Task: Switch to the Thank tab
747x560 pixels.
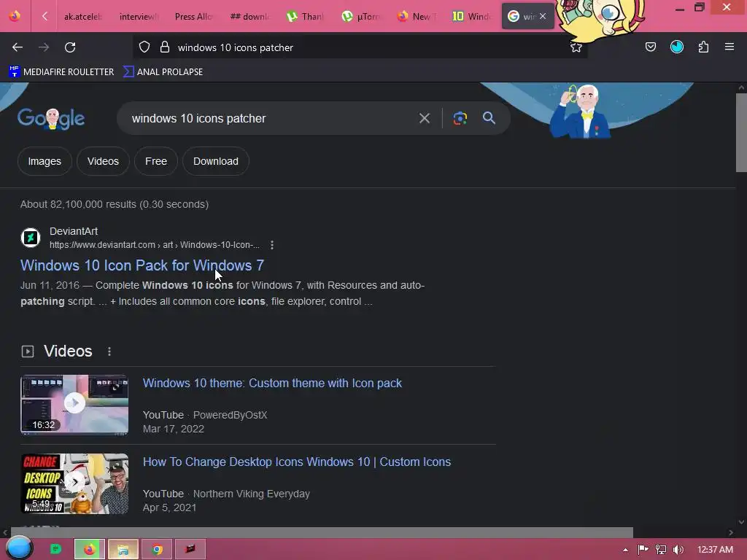Action: (305, 16)
